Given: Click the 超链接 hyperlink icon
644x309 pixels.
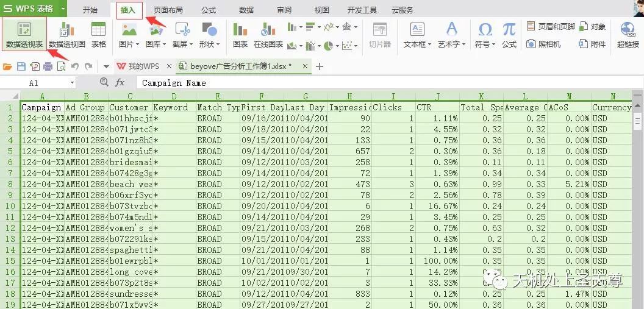Looking at the screenshot, I should (x=628, y=35).
